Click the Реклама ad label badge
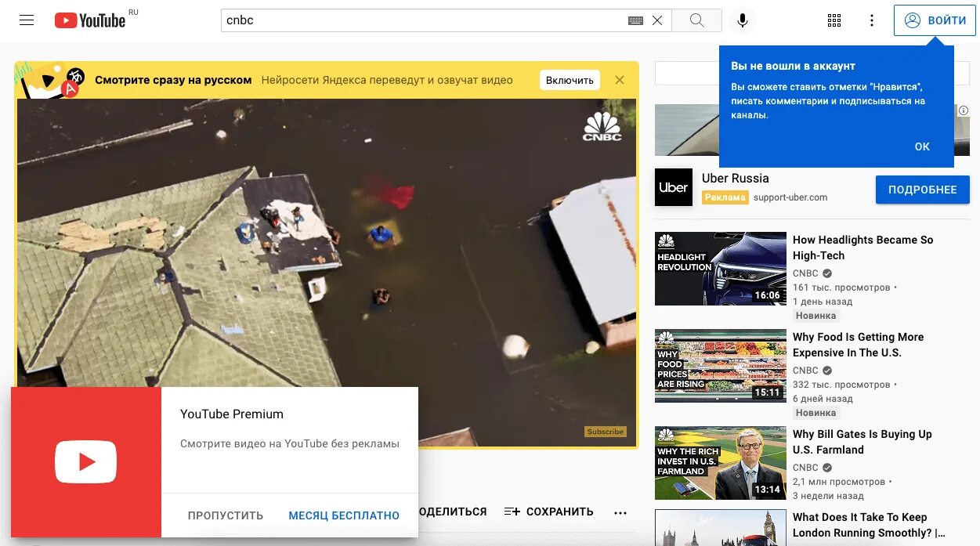 tap(725, 197)
